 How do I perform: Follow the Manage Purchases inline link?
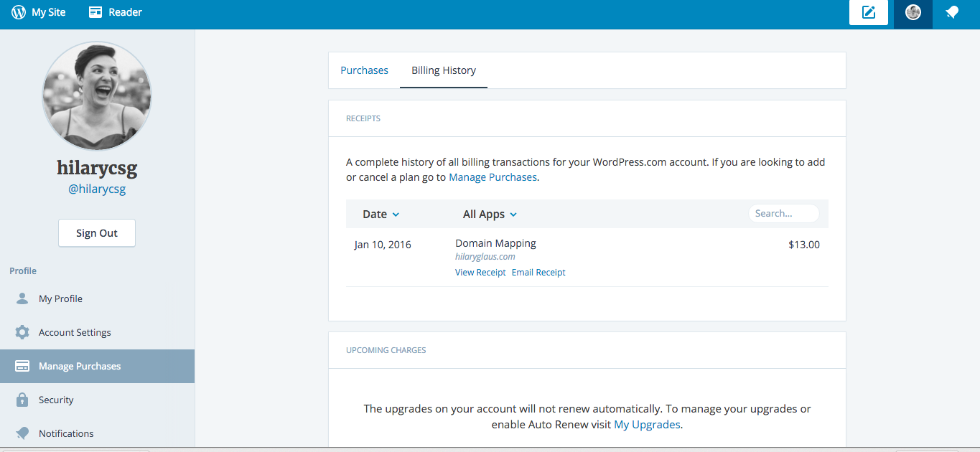click(x=493, y=176)
